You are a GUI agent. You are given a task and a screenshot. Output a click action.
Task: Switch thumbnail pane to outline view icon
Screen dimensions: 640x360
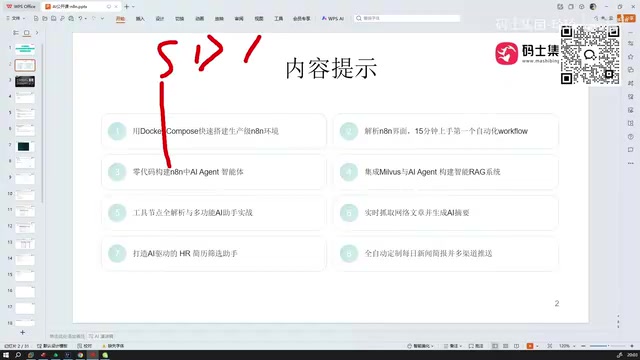coord(16,33)
